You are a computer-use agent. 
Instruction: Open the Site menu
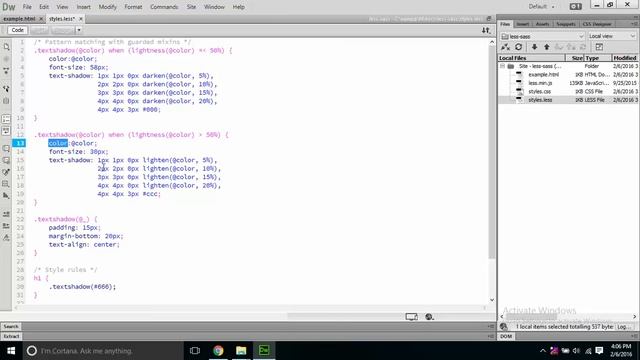191,7
